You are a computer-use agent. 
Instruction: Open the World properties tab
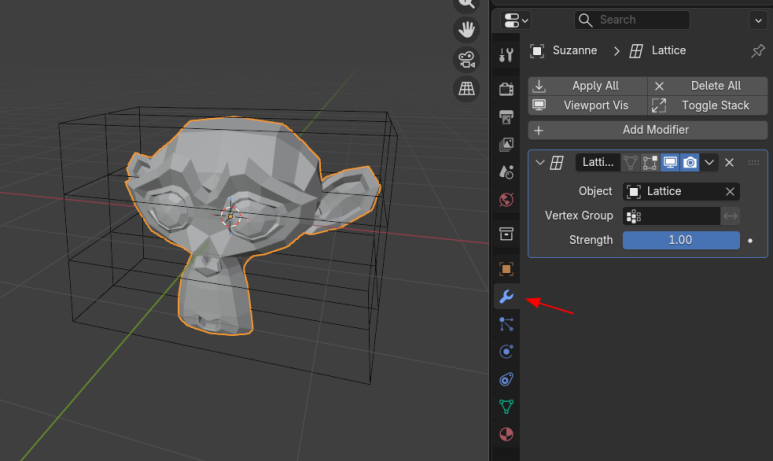506,200
